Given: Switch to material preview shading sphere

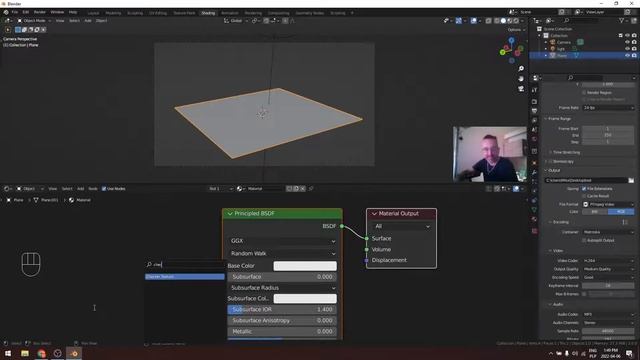Looking at the screenshot, I should coord(509,20).
